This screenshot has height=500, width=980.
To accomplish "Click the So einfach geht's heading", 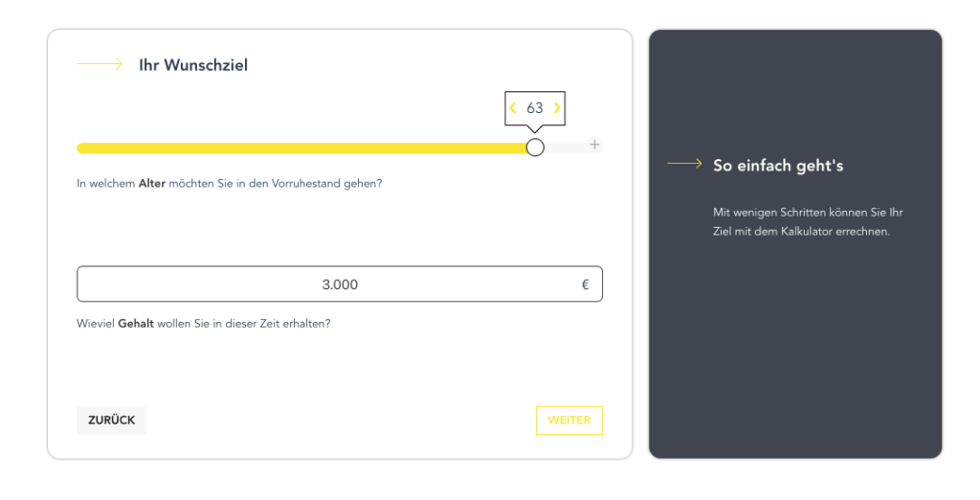I will 778,166.
